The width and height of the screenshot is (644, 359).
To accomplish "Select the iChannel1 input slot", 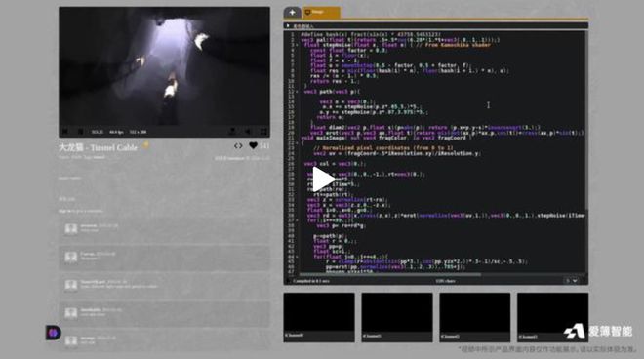I will pyautogui.click(x=397, y=317).
